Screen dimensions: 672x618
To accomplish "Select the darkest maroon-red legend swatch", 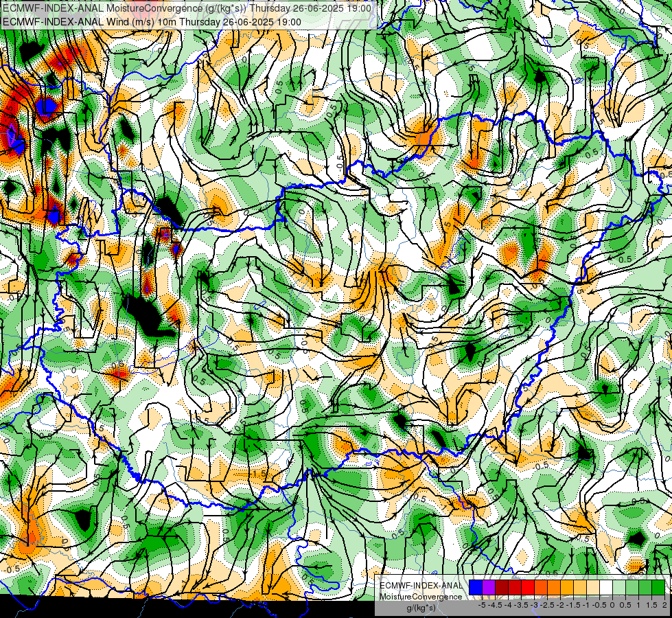I will coord(502,587).
